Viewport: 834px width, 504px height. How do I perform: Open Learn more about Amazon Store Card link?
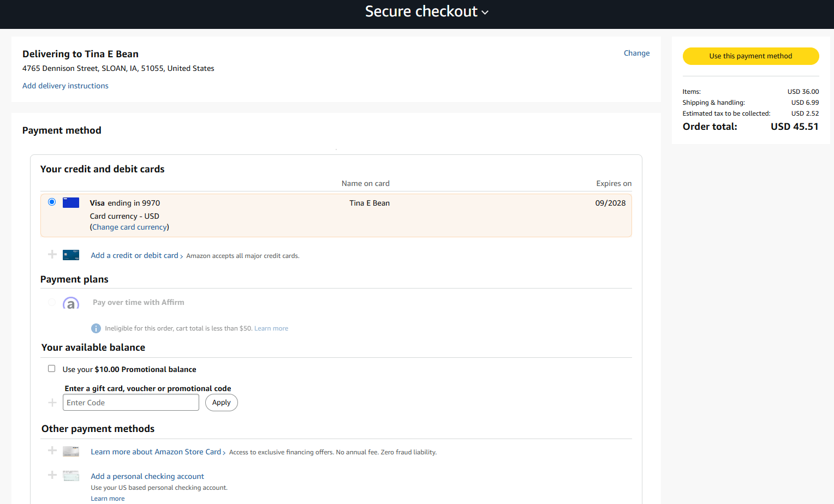coord(156,452)
